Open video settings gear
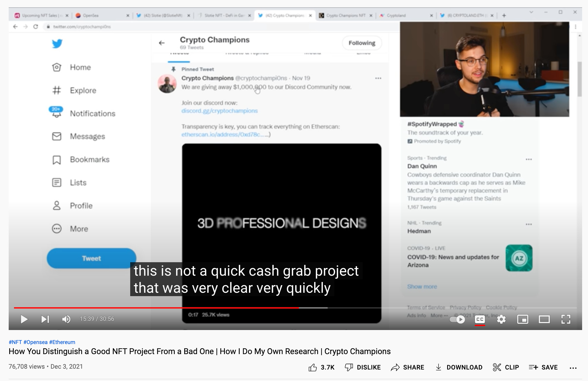This screenshot has width=588, height=381. [x=501, y=319]
